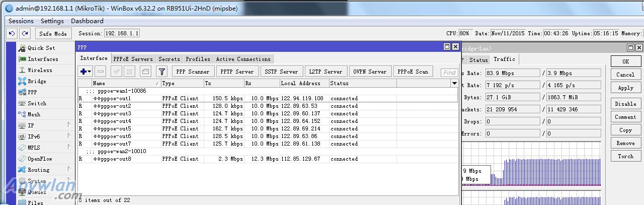The image size is (644, 205).
Task: Click Apply in the bridge window
Action: point(625,88)
